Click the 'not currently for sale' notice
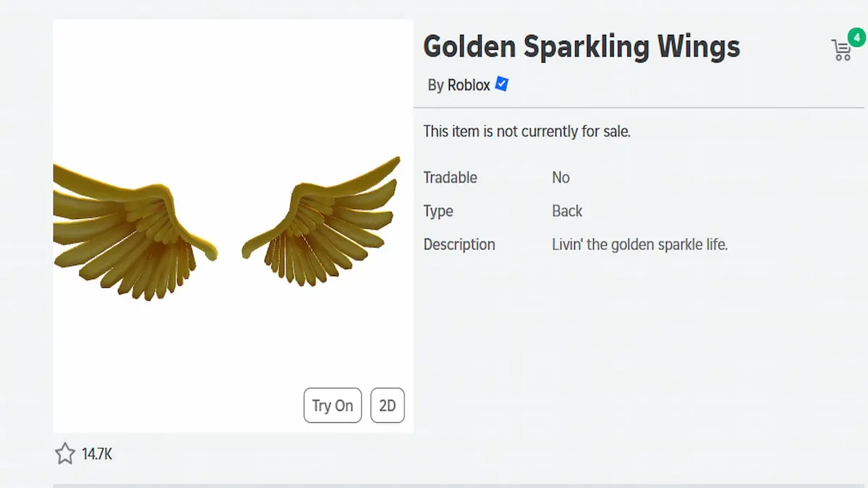The height and width of the screenshot is (488, 868). (527, 132)
